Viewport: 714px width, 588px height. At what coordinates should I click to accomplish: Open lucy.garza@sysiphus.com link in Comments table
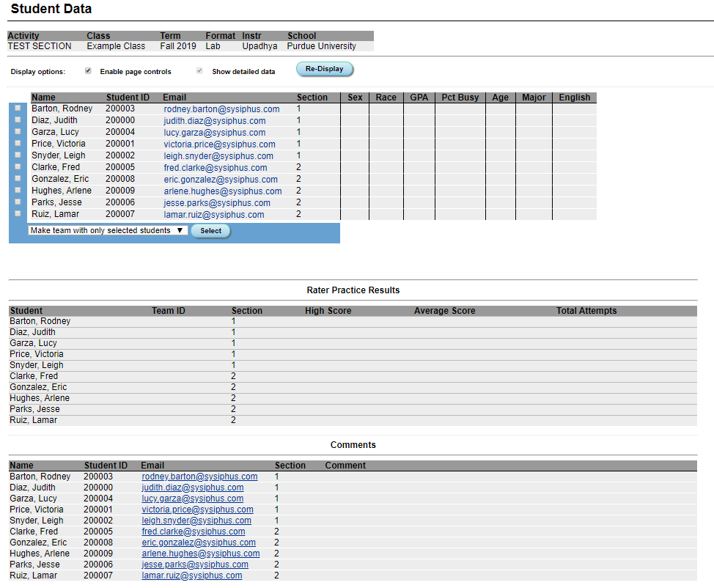click(192, 499)
